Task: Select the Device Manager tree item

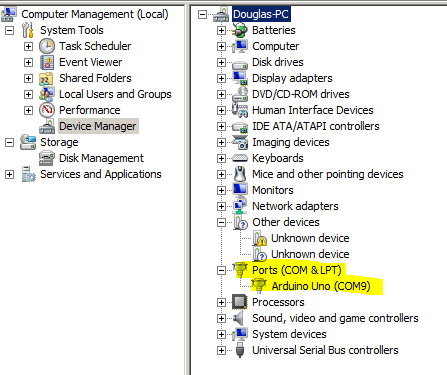Action: click(x=98, y=126)
